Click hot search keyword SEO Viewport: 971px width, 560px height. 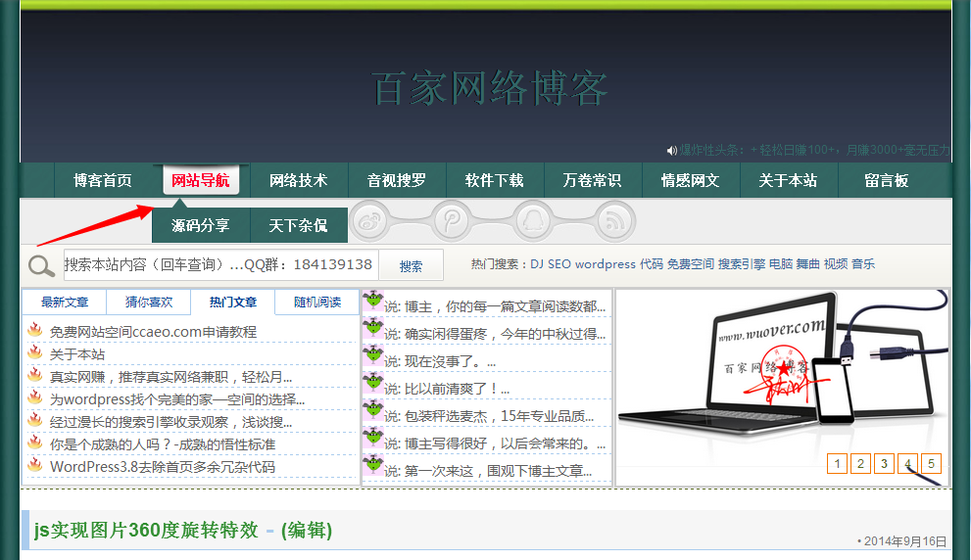tap(559, 264)
